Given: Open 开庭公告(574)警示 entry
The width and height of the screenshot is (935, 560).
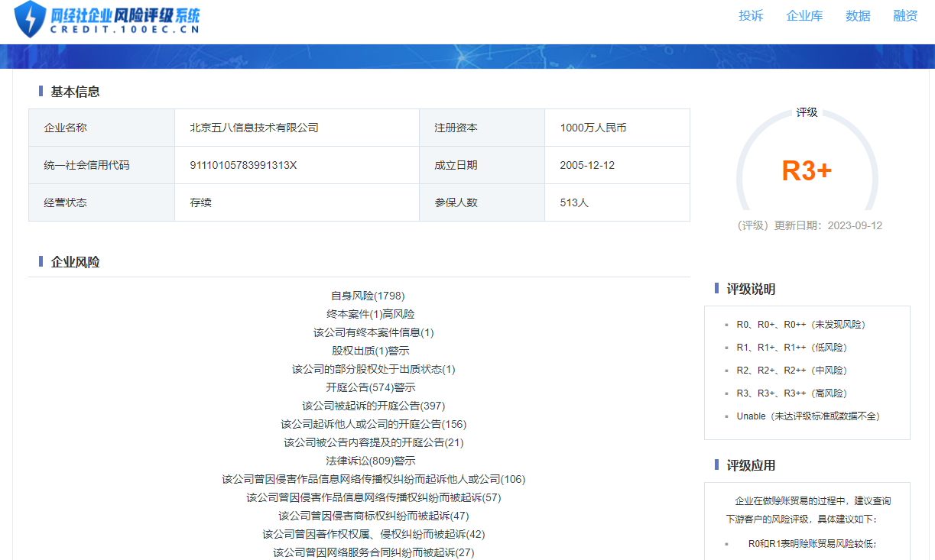Looking at the screenshot, I should 370,387.
